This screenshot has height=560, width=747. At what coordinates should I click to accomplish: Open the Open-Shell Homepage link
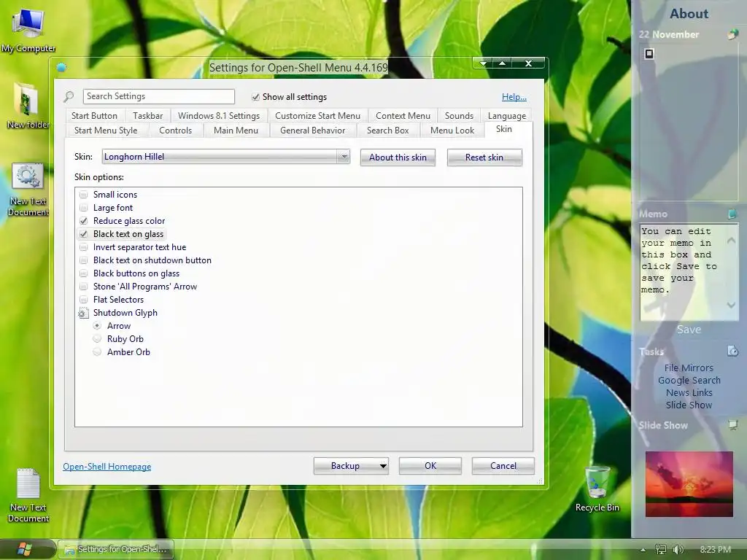[107, 467]
